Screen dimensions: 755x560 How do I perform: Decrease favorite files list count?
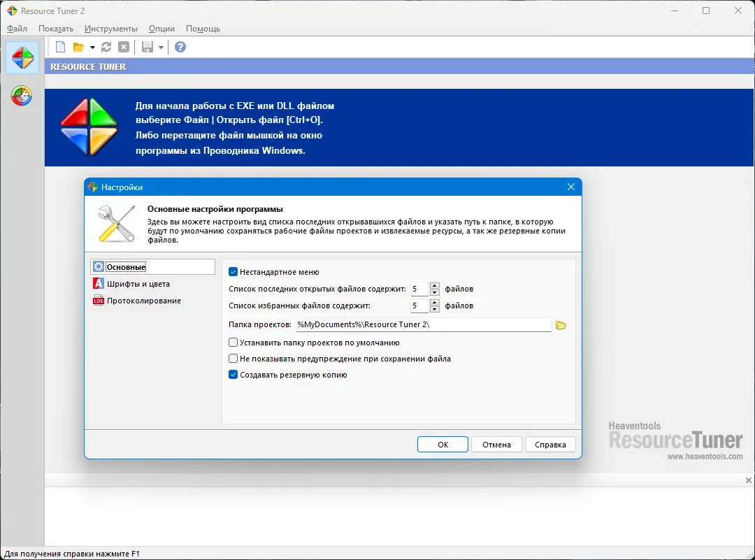(x=434, y=309)
